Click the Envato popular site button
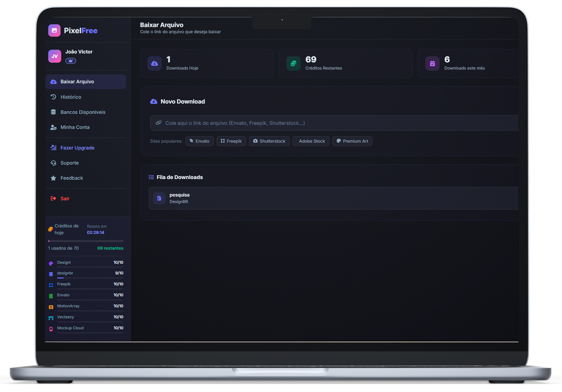Viewport: 562px width, 392px height. point(200,141)
